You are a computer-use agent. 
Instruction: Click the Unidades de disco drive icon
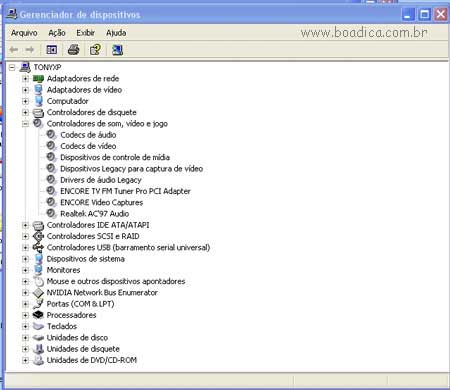[38, 338]
